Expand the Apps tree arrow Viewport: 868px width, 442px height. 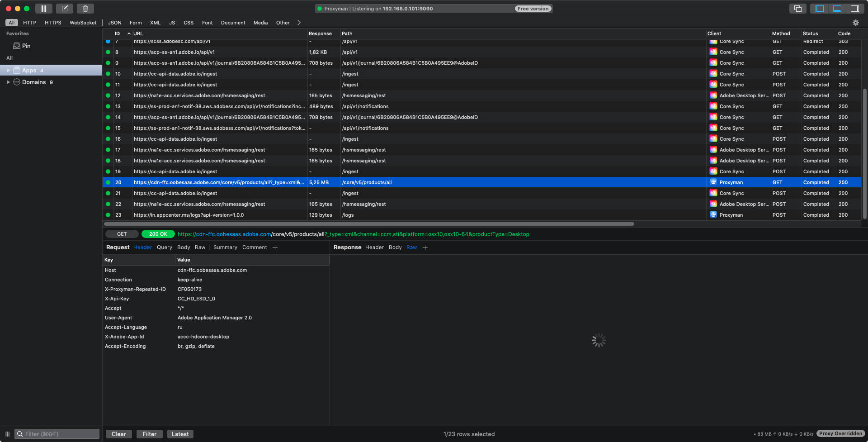8,70
